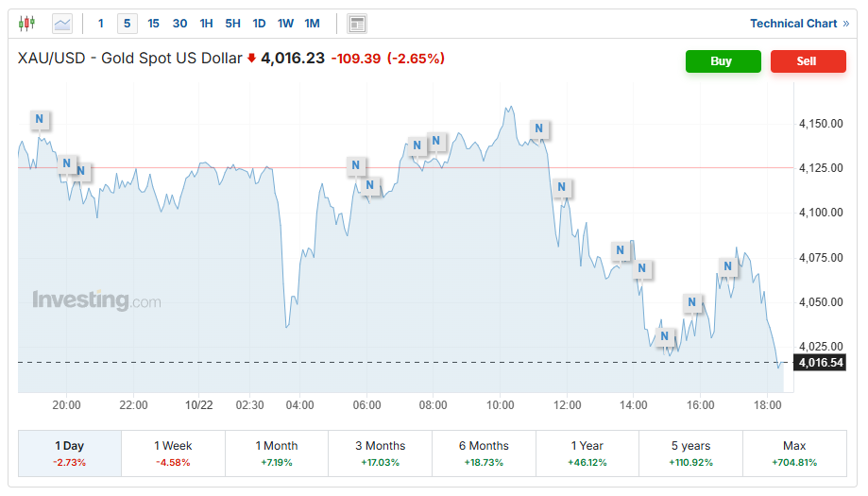The height and width of the screenshot is (496, 868).
Task: Open the 1 Year range tab
Action: (587, 453)
